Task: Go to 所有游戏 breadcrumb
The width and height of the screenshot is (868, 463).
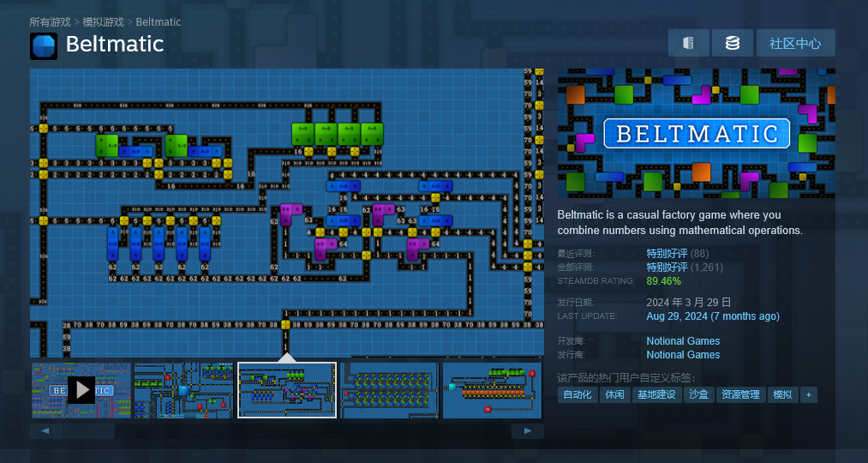Action: (x=51, y=21)
